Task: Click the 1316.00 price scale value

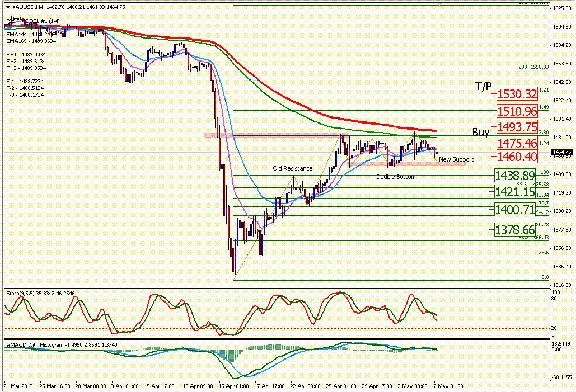Action: coord(562,285)
